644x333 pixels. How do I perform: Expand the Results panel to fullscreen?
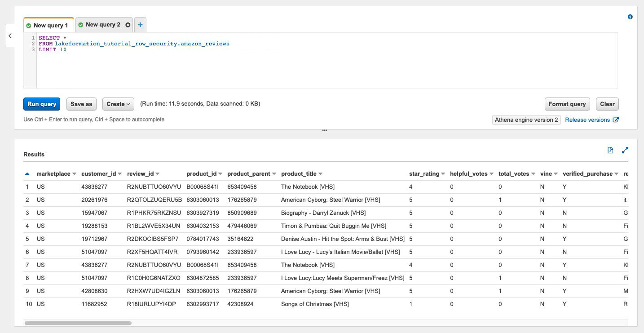click(x=625, y=150)
